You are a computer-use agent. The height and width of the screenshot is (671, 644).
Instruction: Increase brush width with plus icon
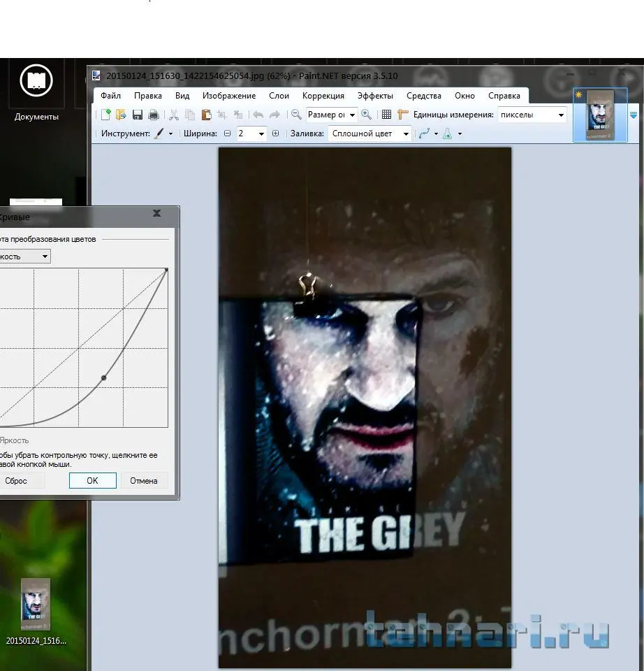click(x=276, y=134)
